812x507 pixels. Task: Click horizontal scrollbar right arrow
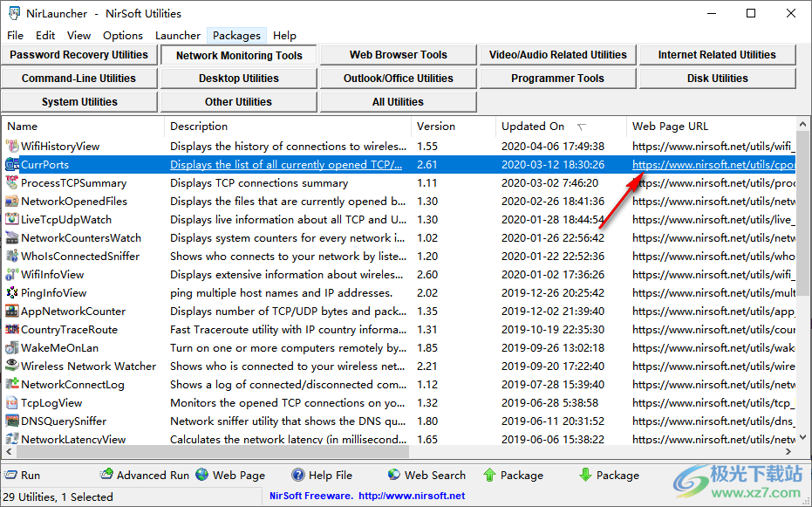coord(788,451)
